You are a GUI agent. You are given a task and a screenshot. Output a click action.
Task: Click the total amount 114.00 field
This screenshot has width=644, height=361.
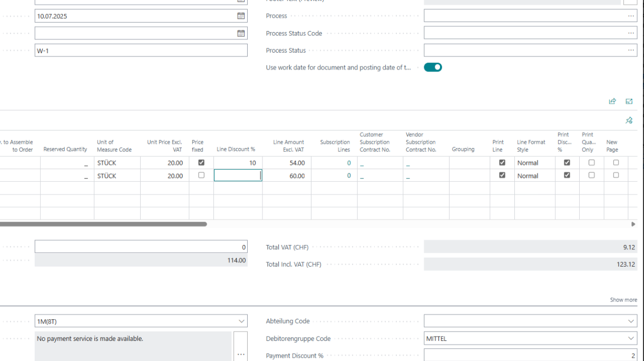pyautogui.click(x=141, y=260)
